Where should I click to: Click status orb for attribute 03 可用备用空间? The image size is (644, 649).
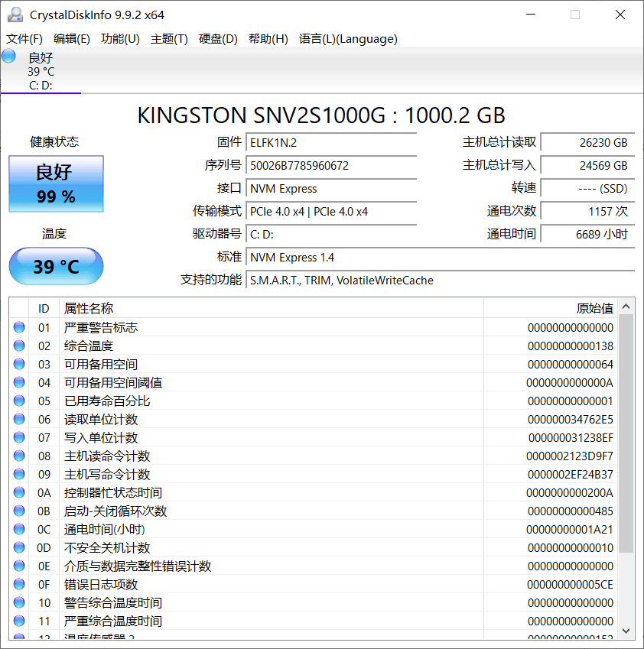(x=19, y=364)
